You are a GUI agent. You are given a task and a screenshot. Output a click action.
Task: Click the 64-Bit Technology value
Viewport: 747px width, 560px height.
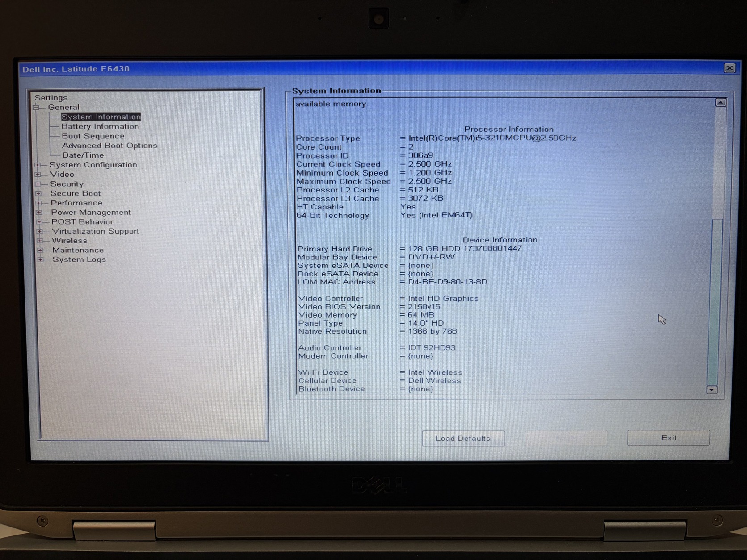[x=436, y=215]
